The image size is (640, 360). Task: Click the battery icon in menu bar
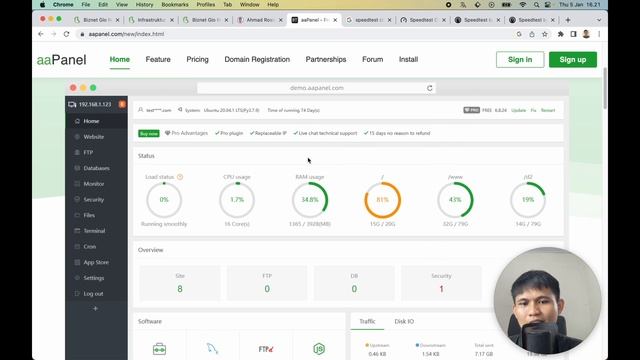pos(506,4)
